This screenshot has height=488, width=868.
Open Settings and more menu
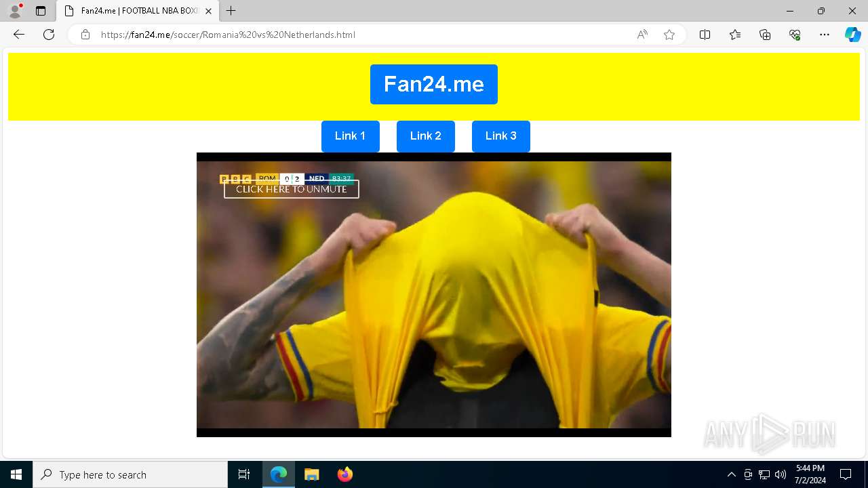tap(825, 35)
